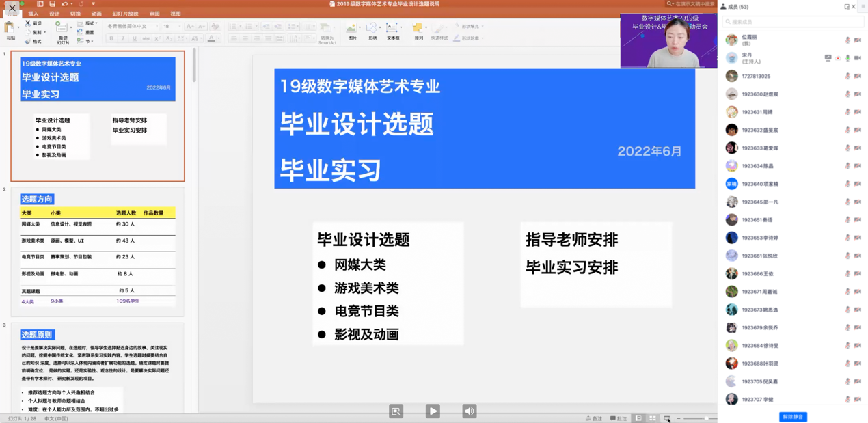The height and width of the screenshot is (423, 868).
Task: Click the save icon in title bar
Action: [52, 4]
